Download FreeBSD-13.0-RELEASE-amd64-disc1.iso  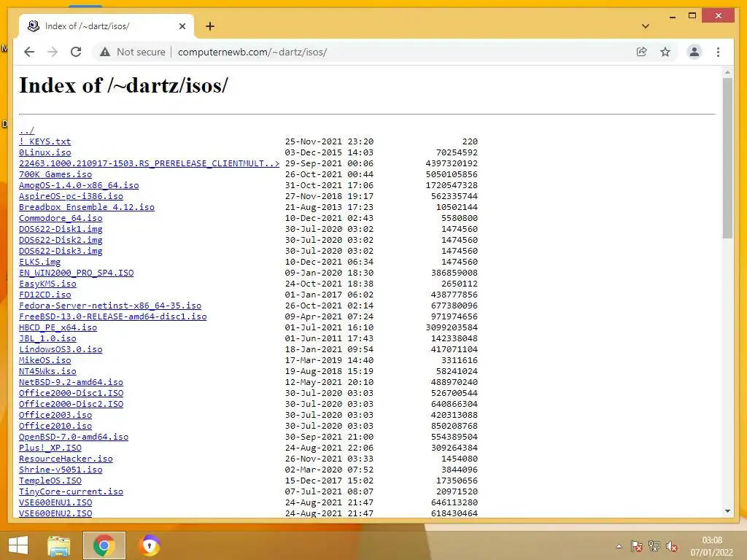113,316
